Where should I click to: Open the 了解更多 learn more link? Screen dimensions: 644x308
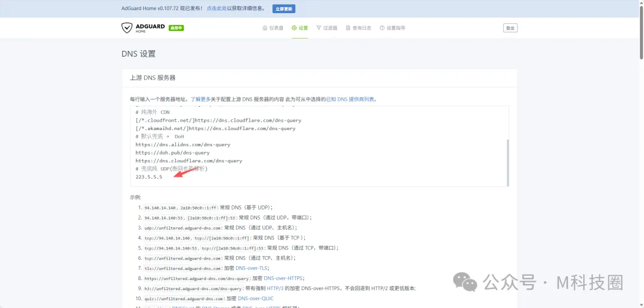pyautogui.click(x=200, y=99)
